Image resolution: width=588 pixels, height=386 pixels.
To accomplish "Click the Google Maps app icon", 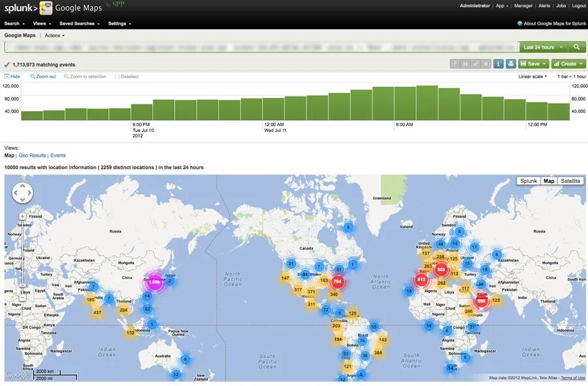I will pyautogui.click(x=46, y=8).
